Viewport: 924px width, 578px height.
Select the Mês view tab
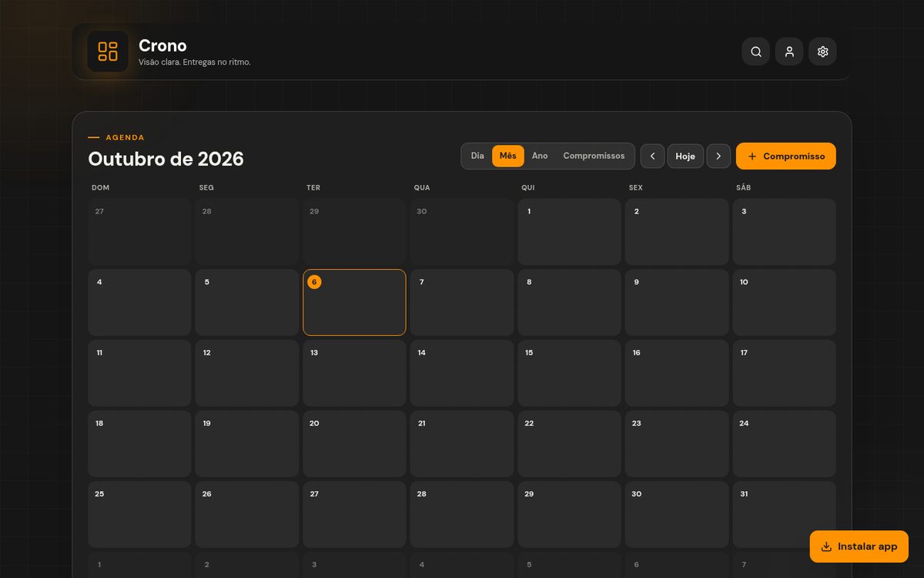click(508, 156)
